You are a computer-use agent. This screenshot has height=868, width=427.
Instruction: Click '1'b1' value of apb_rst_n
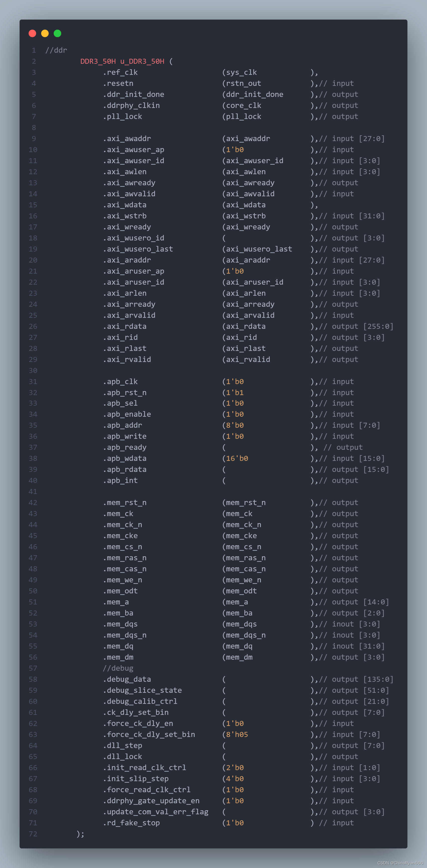point(235,393)
